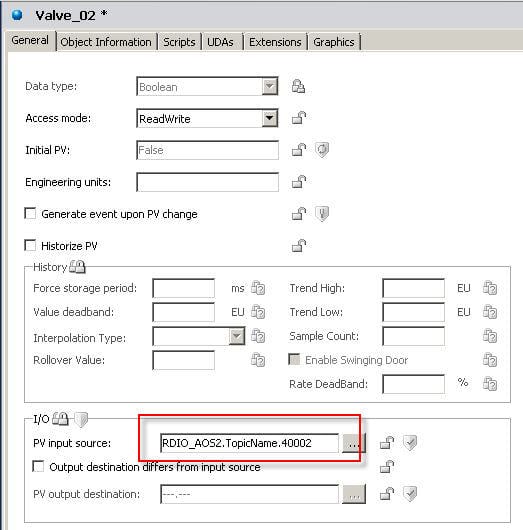Expand the Data type dropdown arrow
The image size is (523, 530).
click(269, 87)
